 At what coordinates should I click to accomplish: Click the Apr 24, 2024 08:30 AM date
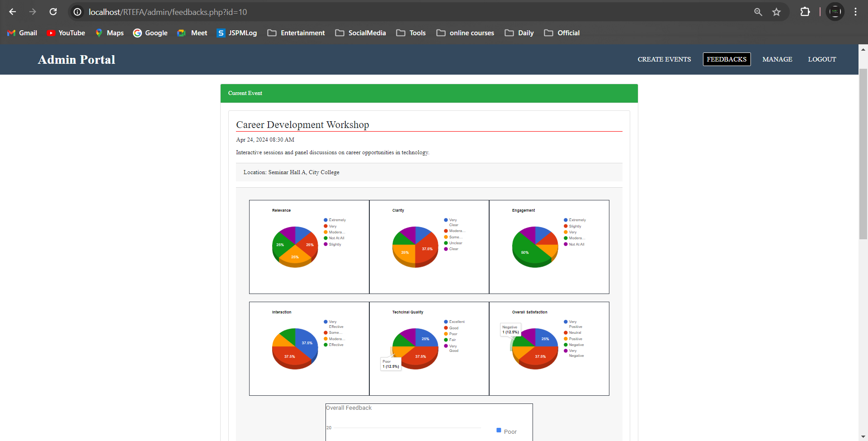point(265,140)
